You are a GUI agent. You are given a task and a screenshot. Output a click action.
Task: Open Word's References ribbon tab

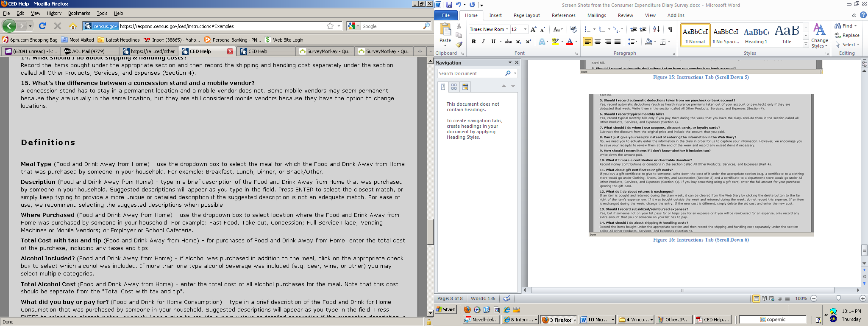coord(564,15)
